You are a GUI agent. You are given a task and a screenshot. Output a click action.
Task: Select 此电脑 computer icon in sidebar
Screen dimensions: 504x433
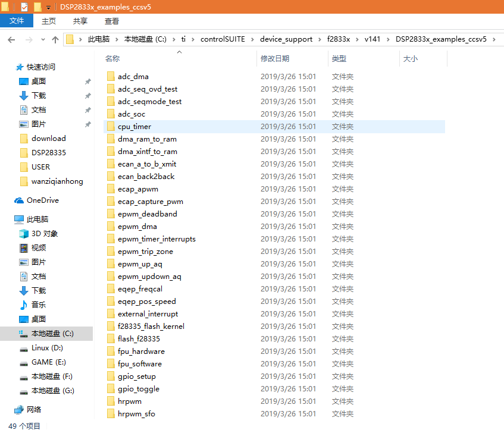(x=19, y=219)
